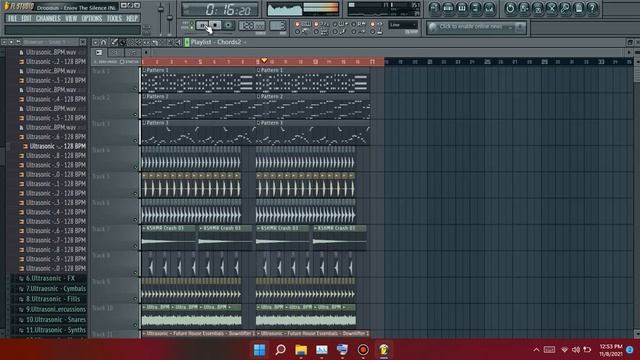Mute Track 9 using its small switch
This screenshot has width=640, height=360.
135,298
